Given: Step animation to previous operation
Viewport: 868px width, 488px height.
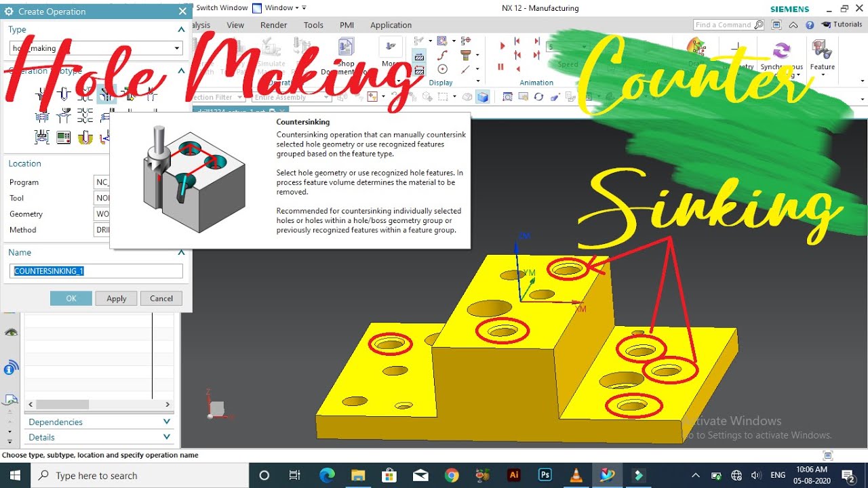Looking at the screenshot, I should click(x=518, y=42).
